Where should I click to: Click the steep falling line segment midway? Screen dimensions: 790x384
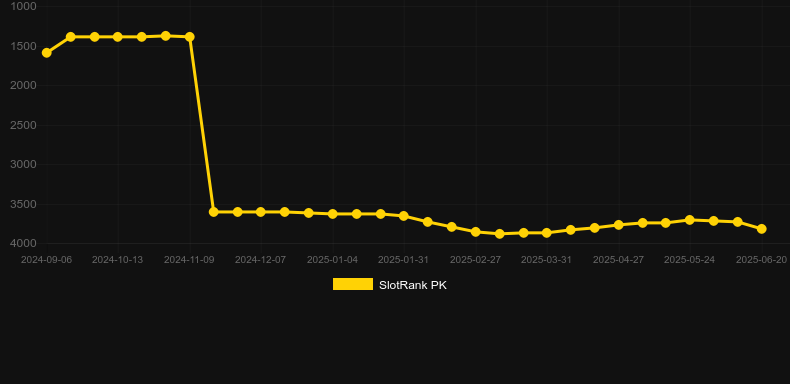[202, 124]
